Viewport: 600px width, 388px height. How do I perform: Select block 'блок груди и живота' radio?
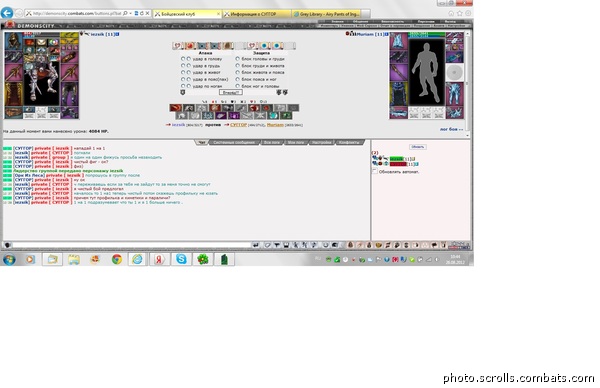pyautogui.click(x=238, y=66)
